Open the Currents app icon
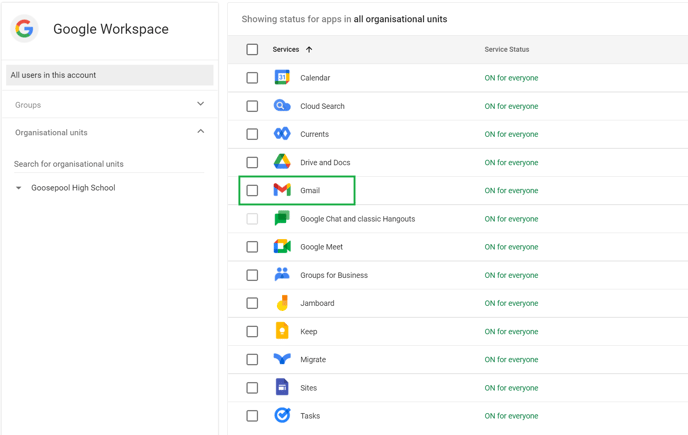This screenshot has width=688, height=435. [282, 134]
